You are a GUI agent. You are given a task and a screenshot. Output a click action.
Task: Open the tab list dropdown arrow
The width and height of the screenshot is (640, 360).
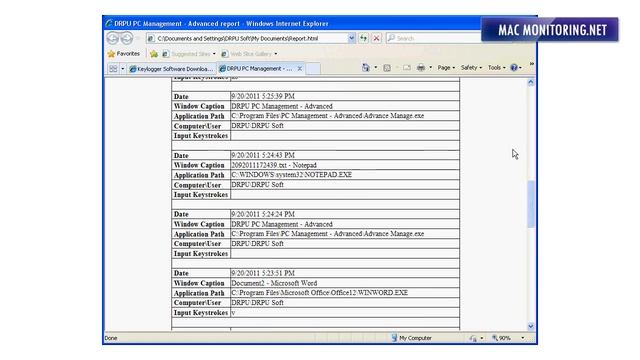point(122,69)
